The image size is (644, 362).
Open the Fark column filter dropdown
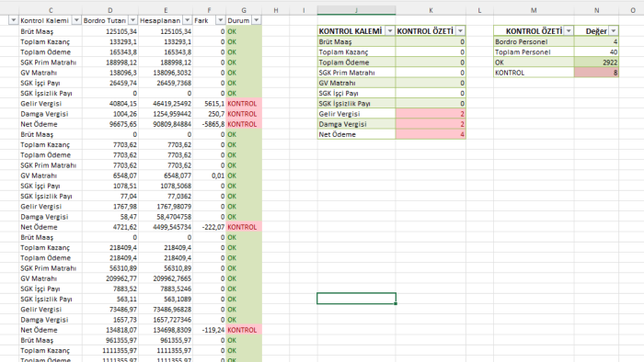pos(221,20)
